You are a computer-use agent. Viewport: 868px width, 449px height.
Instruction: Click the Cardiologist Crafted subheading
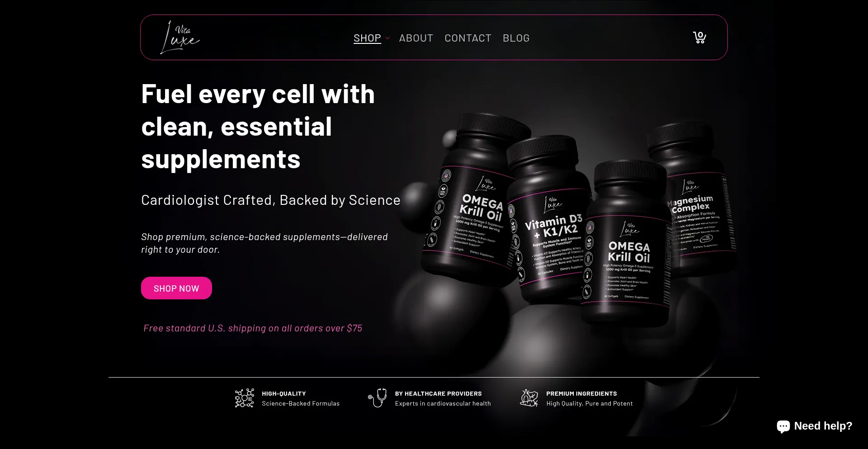271,200
